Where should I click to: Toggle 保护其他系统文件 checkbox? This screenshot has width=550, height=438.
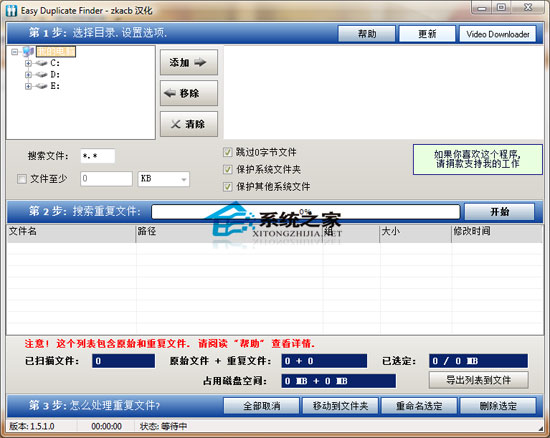point(227,187)
